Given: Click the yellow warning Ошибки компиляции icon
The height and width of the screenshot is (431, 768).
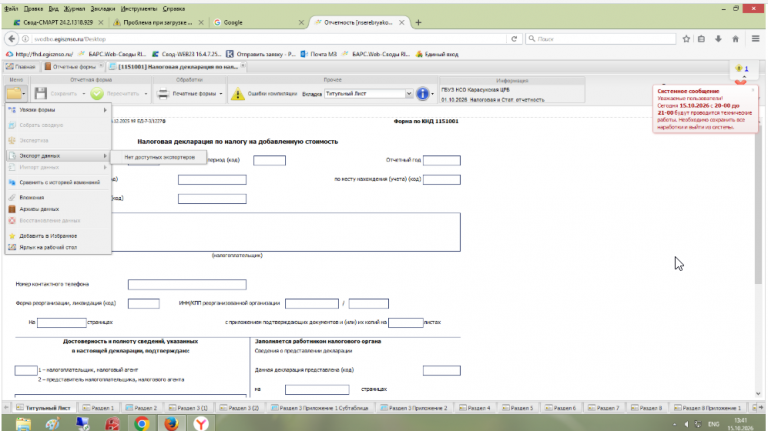Looking at the screenshot, I should pos(238,94).
